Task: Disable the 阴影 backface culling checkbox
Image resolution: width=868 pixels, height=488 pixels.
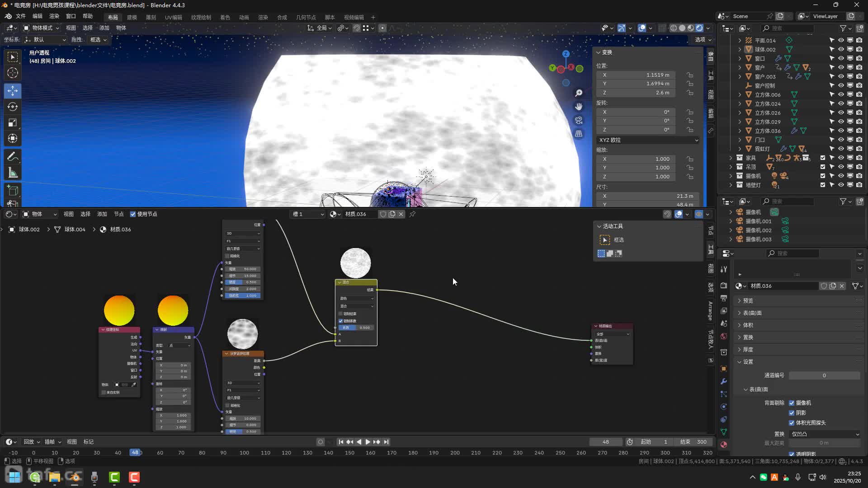Action: pyautogui.click(x=792, y=413)
